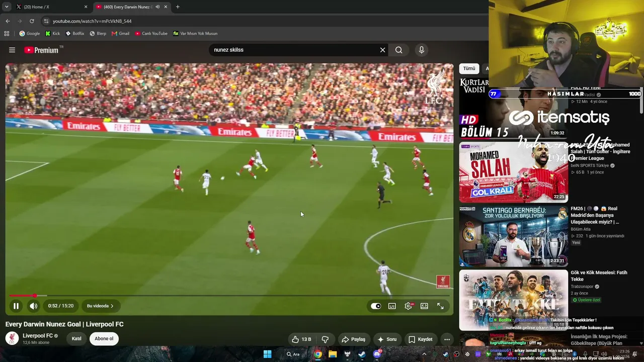Turn on subtitles in the player
The width and height of the screenshot is (644, 362).
click(392, 306)
